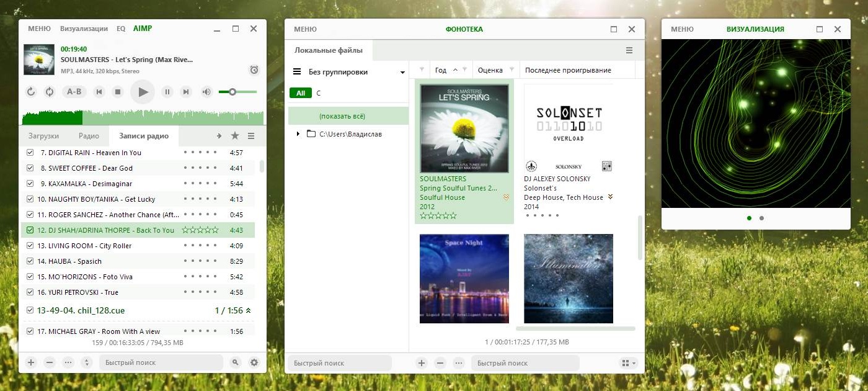Open playlist settings gear icon
The height and width of the screenshot is (391, 868).
click(254, 362)
